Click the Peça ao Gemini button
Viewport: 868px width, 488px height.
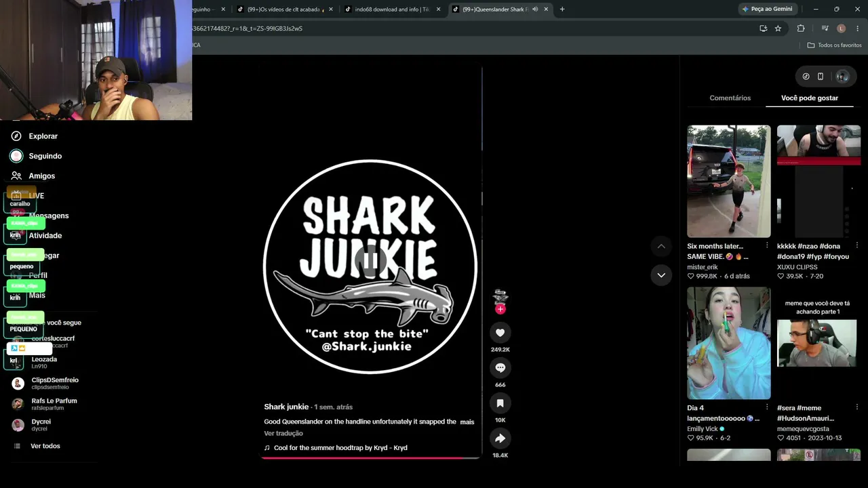[767, 9]
